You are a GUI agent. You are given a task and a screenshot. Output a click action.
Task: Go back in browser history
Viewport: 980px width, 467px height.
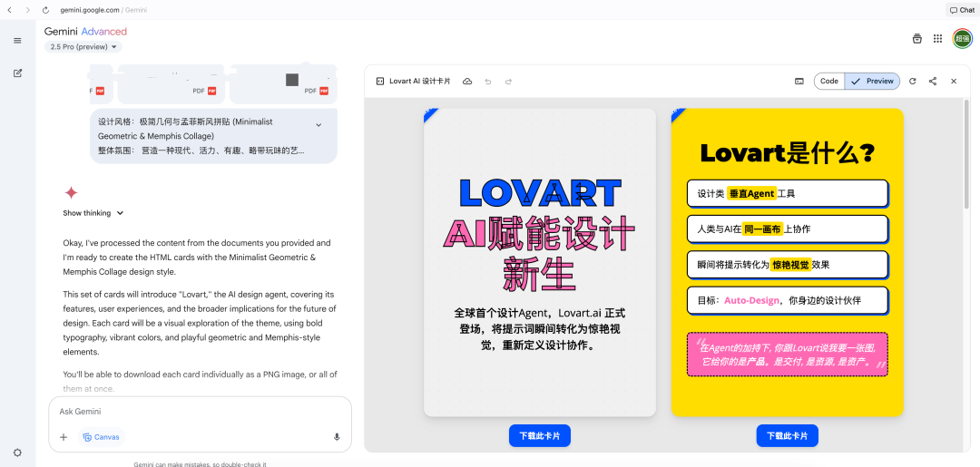click(9, 10)
